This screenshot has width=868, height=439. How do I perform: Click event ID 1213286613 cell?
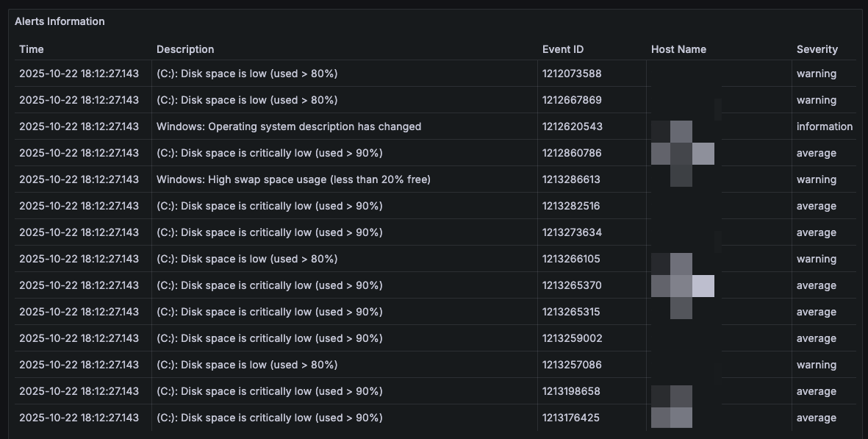pyautogui.click(x=572, y=179)
